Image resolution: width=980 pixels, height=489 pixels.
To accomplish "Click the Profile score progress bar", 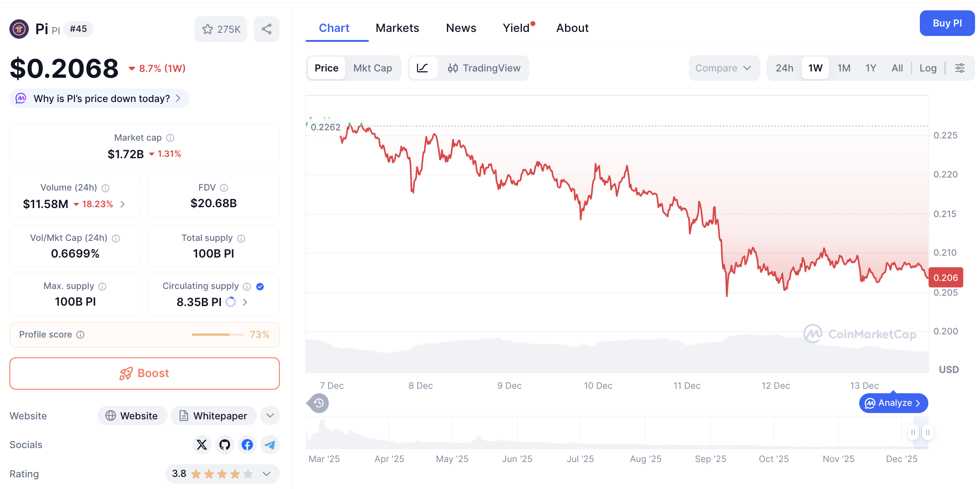I will pos(217,334).
